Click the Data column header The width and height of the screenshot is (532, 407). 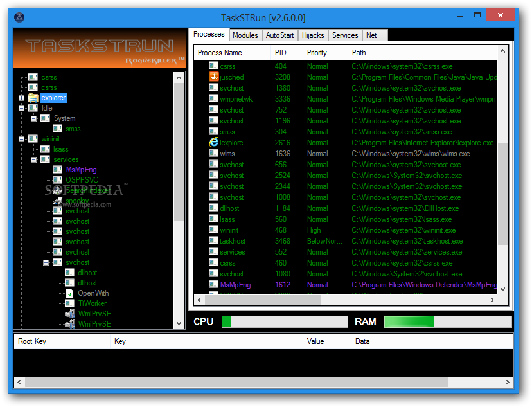tap(432, 341)
